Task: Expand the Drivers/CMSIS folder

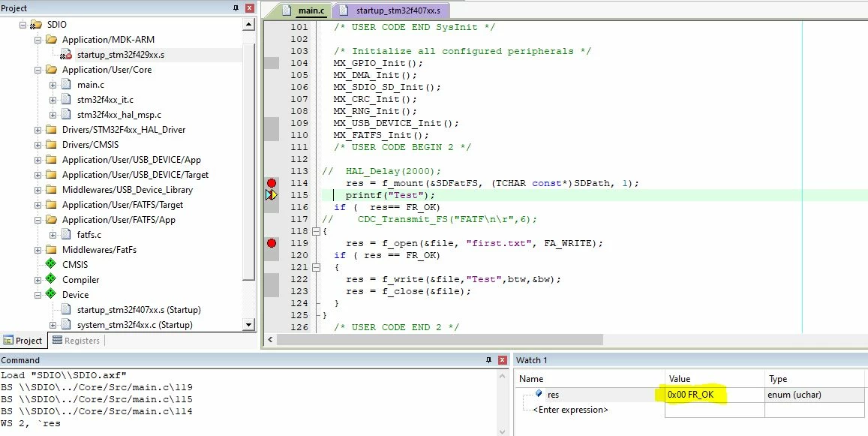Action: click(x=38, y=145)
